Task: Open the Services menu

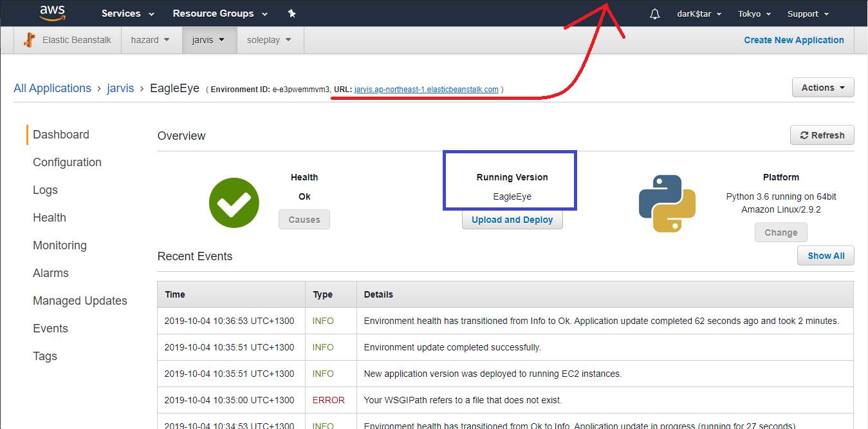Action: (128, 14)
